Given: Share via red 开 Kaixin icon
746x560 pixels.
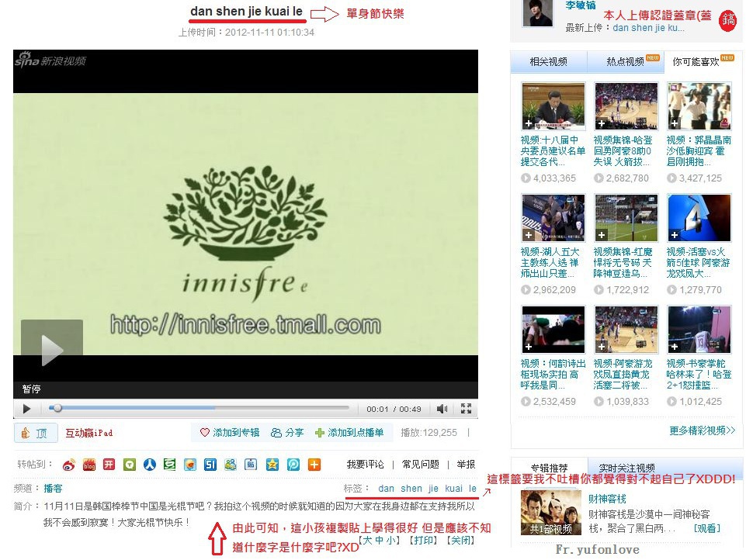Looking at the screenshot, I should (x=109, y=465).
